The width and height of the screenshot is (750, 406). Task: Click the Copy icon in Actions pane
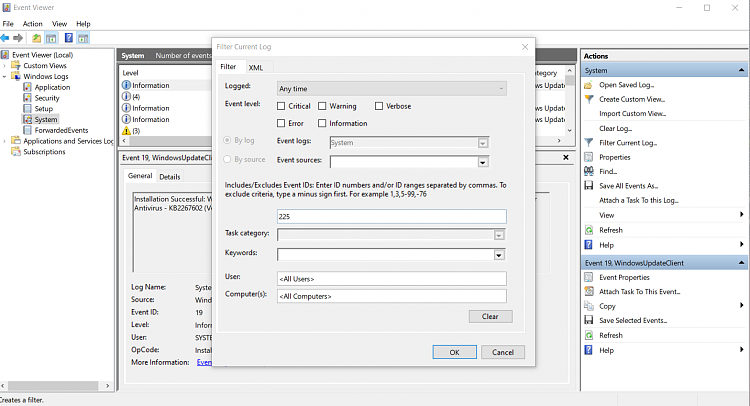click(589, 306)
